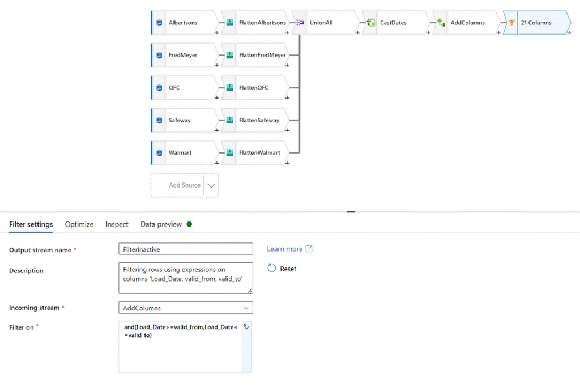Click the Description text area
Screen dimensions: 580x392
click(186, 278)
